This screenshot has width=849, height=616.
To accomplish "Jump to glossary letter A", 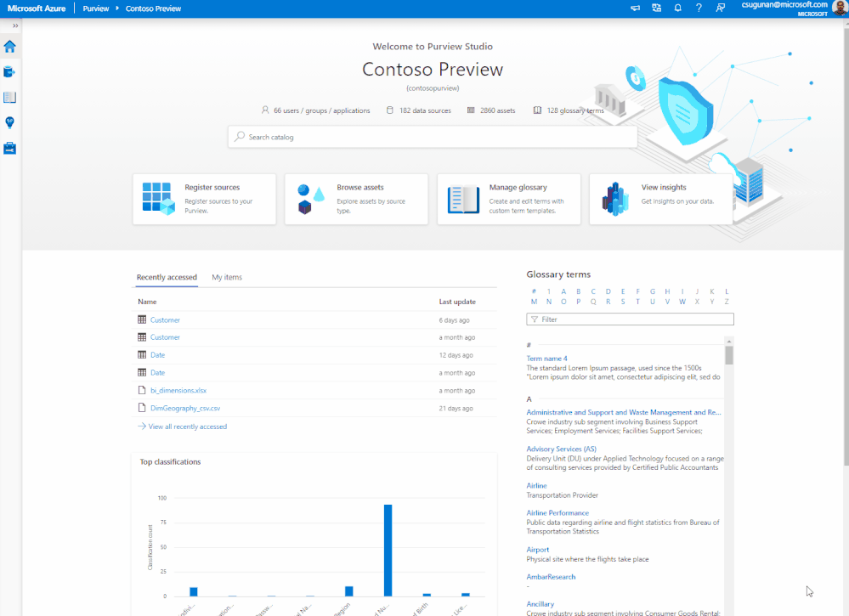I will (x=563, y=291).
